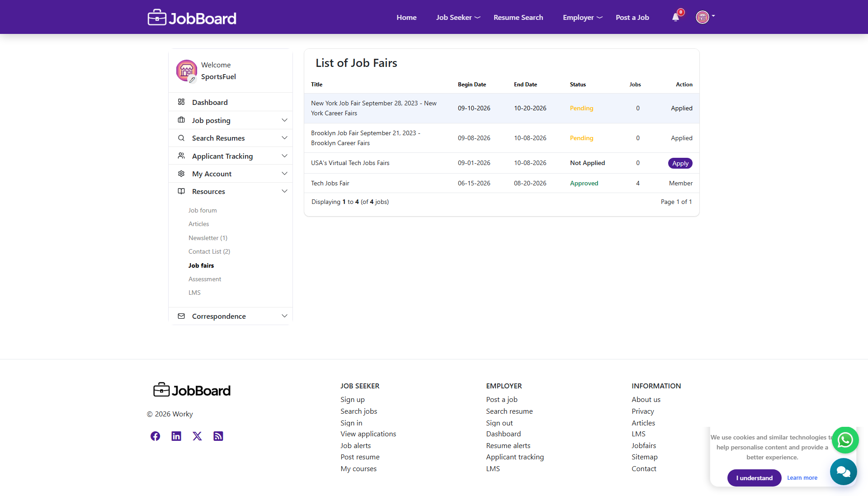Open the caret next to the user avatar
868x496 pixels.
click(x=713, y=16)
